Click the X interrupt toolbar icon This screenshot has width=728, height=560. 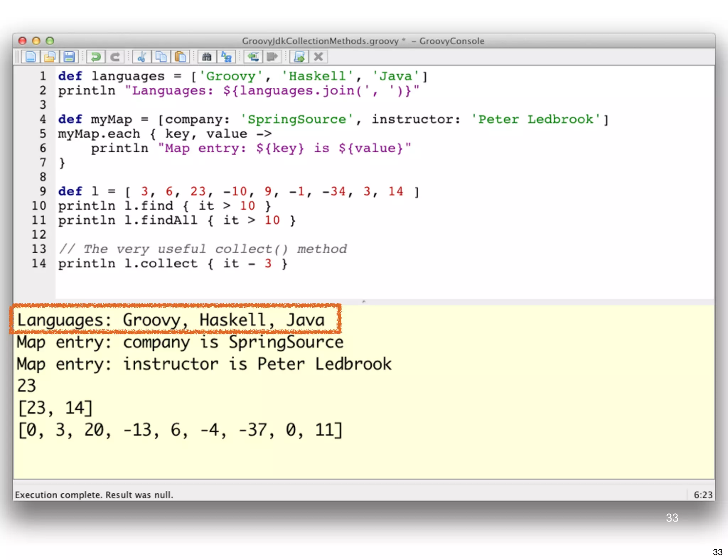(318, 57)
